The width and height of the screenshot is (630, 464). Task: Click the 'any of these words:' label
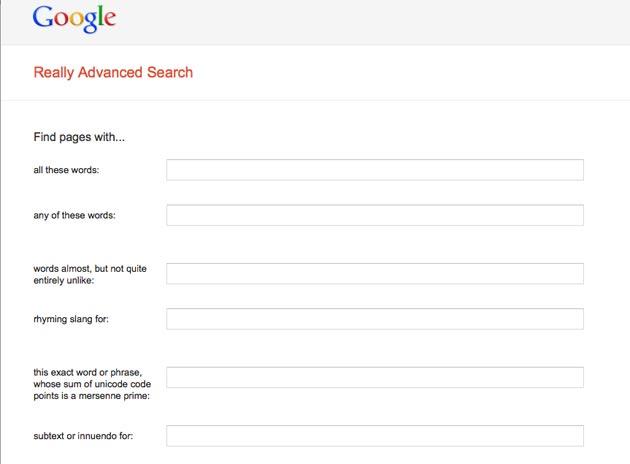point(74,215)
